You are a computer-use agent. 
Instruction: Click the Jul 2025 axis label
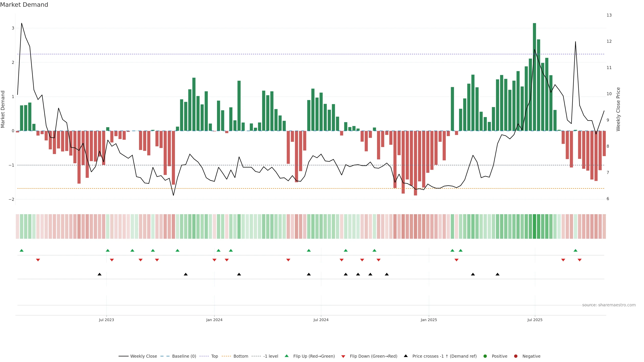[x=535, y=320]
